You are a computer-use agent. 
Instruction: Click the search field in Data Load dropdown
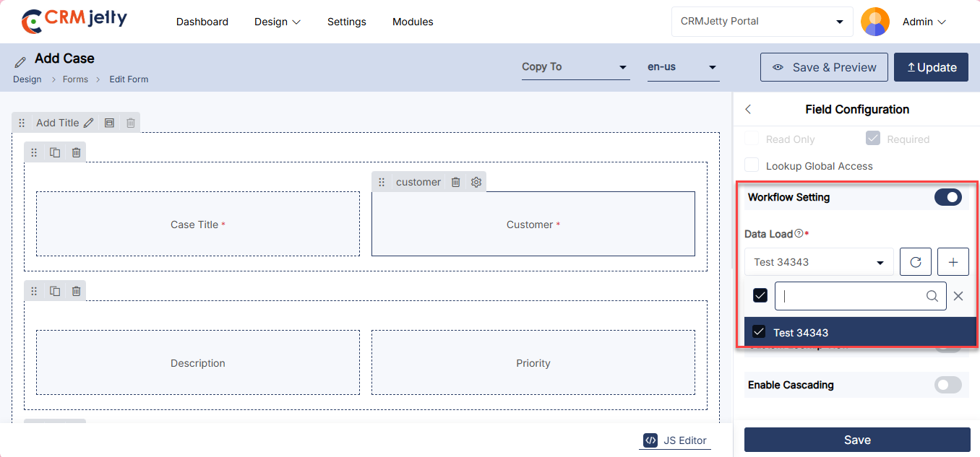click(x=853, y=296)
